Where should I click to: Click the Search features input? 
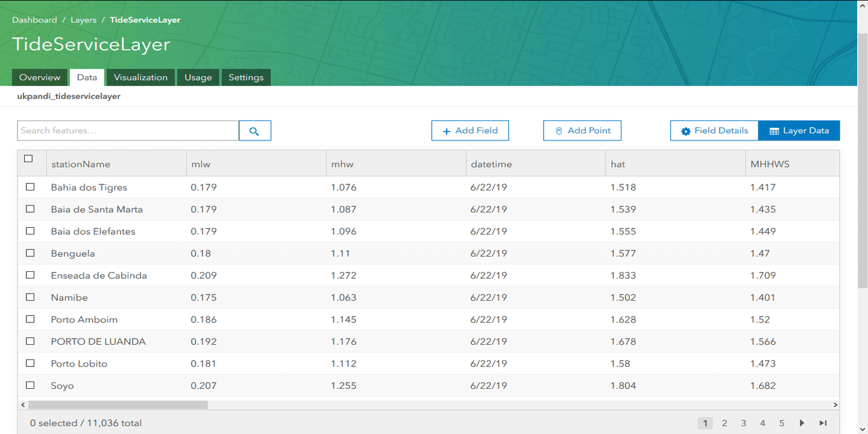(x=128, y=131)
